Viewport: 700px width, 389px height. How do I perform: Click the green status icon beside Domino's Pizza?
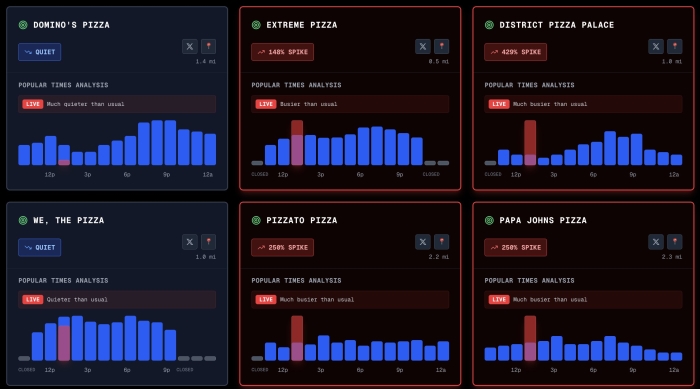coord(23,25)
